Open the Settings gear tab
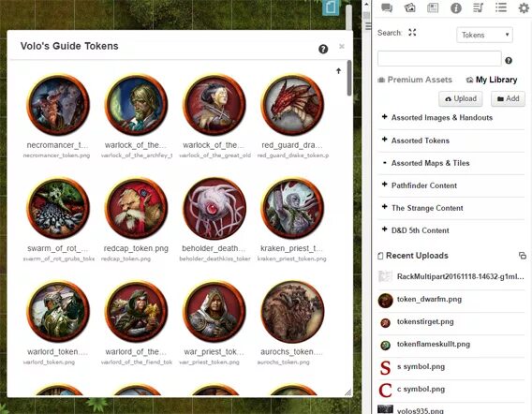This screenshot has height=414, width=532. click(524, 7)
